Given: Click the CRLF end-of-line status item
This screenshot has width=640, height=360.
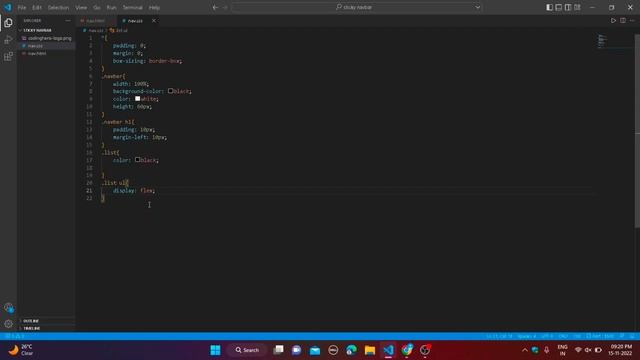Looking at the screenshot, I should click(x=563, y=336).
